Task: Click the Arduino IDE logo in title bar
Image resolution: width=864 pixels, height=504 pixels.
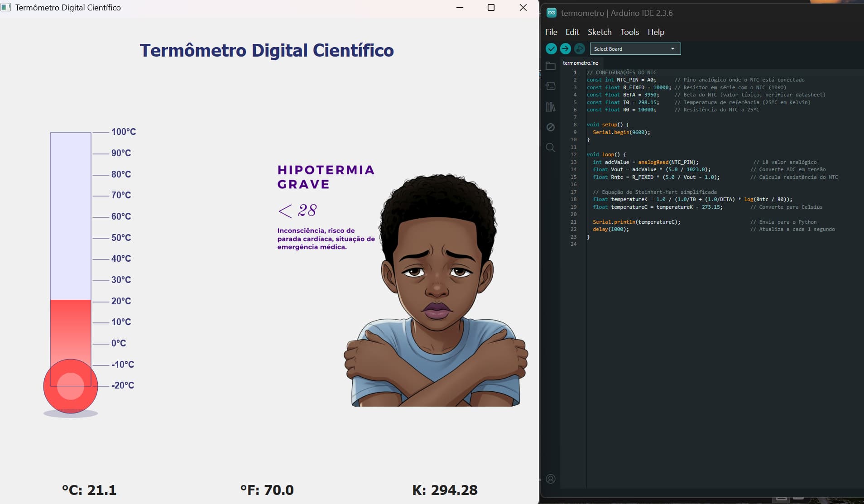Action: 552,13
